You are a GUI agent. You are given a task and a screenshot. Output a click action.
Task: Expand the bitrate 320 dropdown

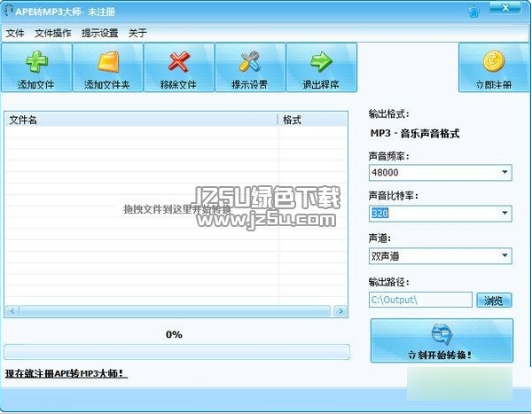505,213
